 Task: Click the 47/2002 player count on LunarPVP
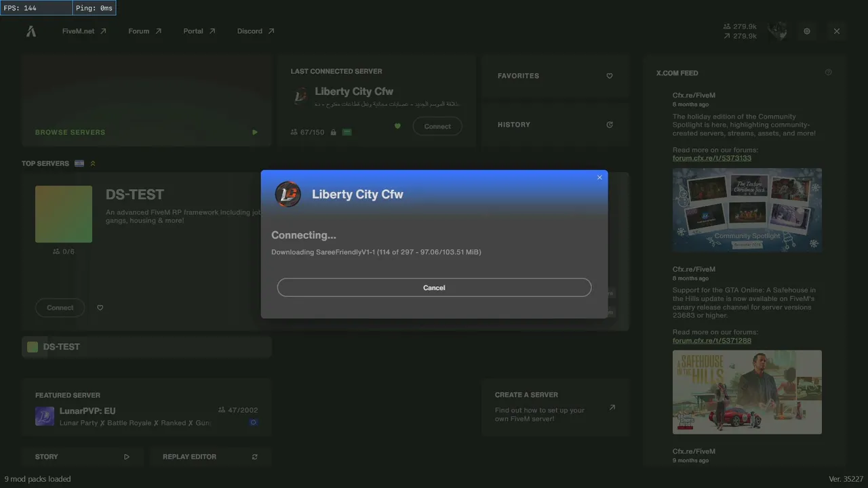[x=238, y=410]
